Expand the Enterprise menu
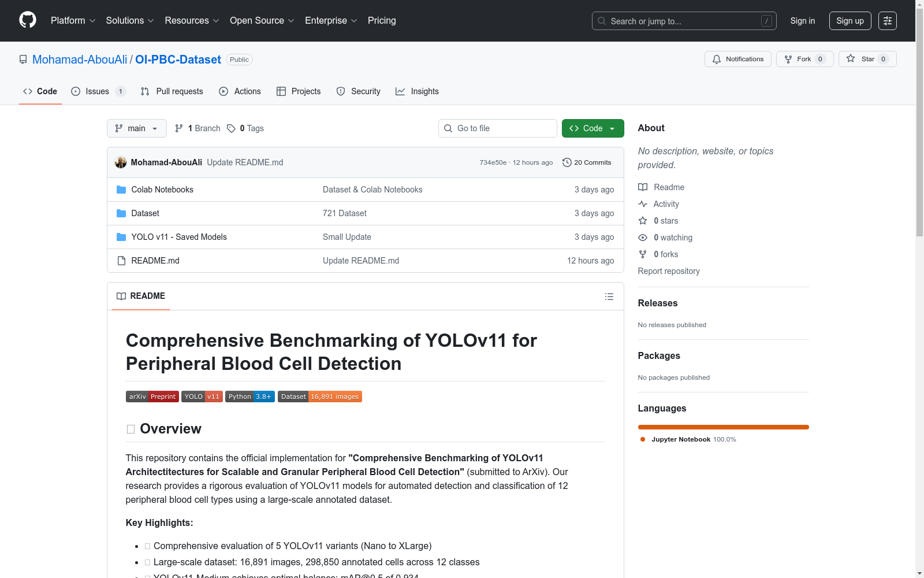924x578 pixels. [331, 21]
